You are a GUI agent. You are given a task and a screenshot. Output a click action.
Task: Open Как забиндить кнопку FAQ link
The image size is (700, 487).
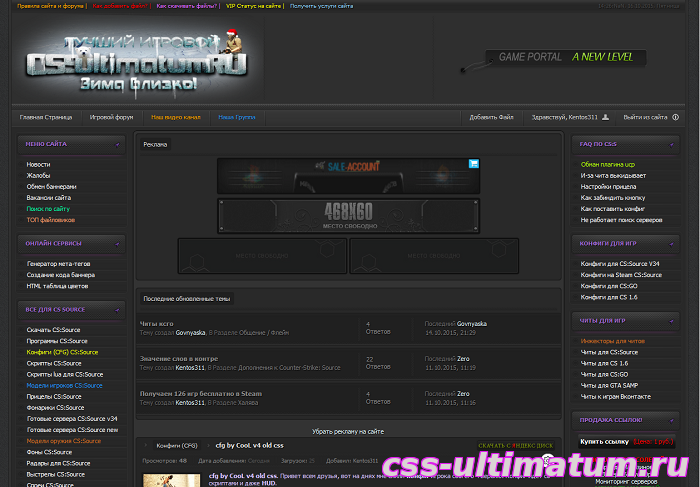pyautogui.click(x=613, y=198)
